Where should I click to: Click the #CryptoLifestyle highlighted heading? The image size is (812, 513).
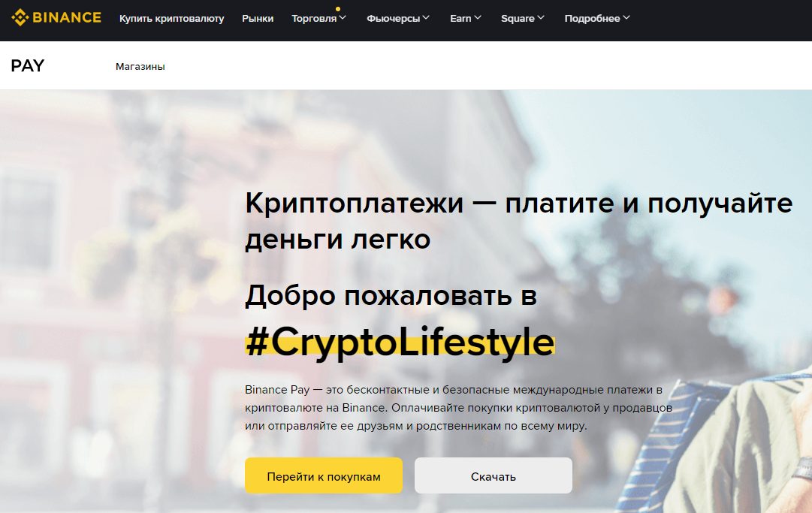(400, 342)
